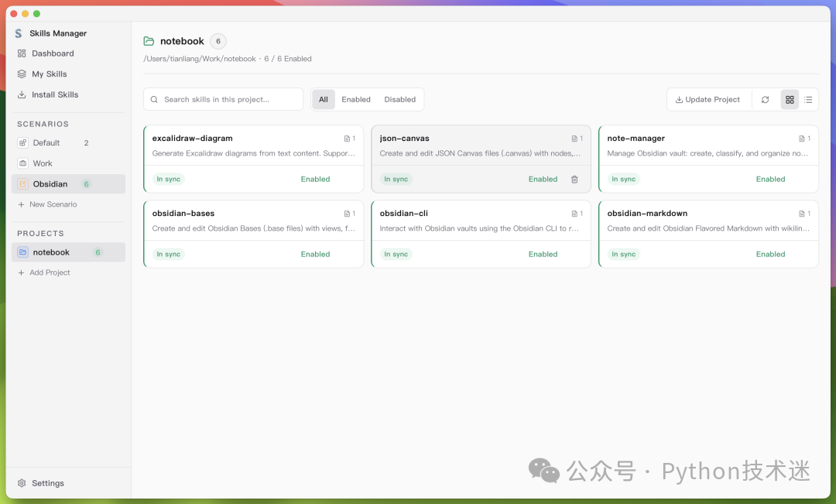Open the obsidian-cli skill card
This screenshot has width=836, height=504.
pos(481,234)
